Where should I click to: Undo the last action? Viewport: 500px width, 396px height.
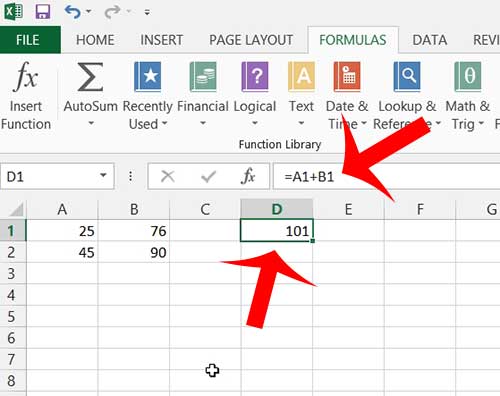(x=73, y=12)
